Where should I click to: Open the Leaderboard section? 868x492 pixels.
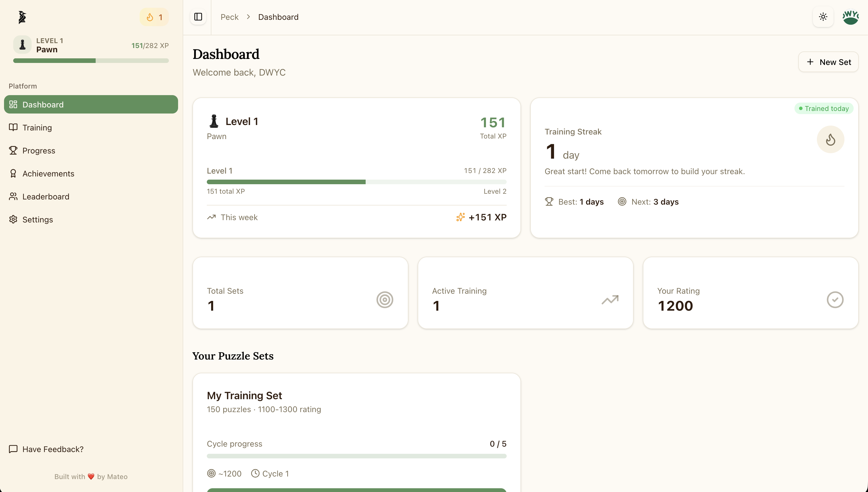pos(46,196)
